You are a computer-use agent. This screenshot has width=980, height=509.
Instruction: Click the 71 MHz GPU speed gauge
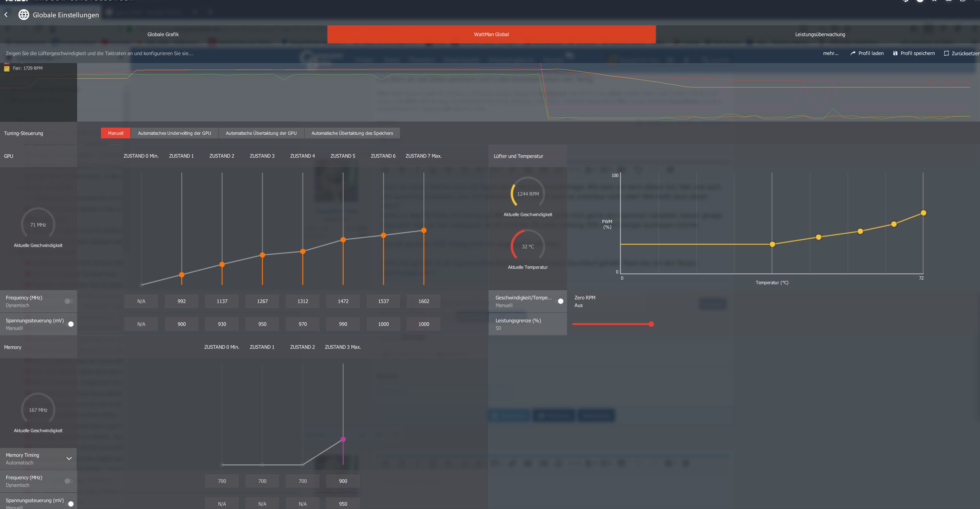click(38, 225)
